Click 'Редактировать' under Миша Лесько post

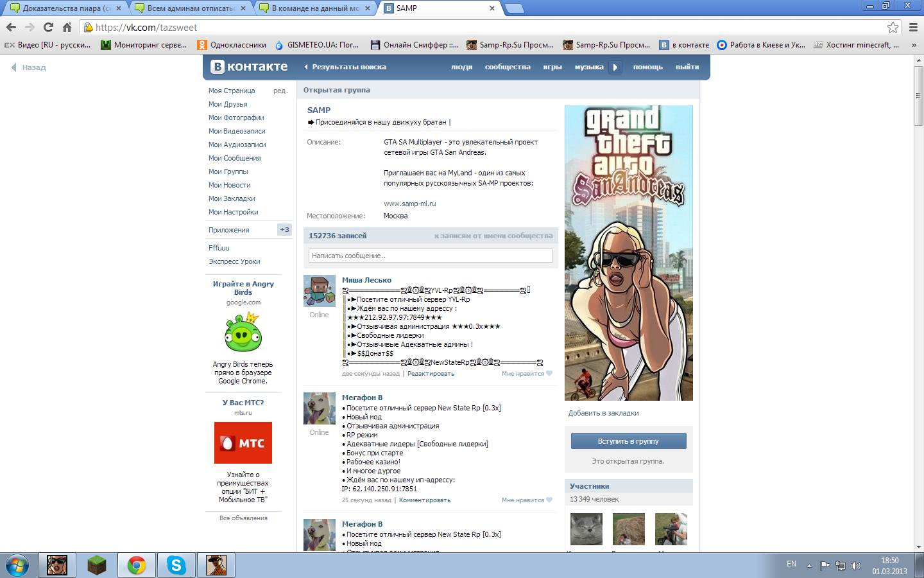click(x=431, y=374)
